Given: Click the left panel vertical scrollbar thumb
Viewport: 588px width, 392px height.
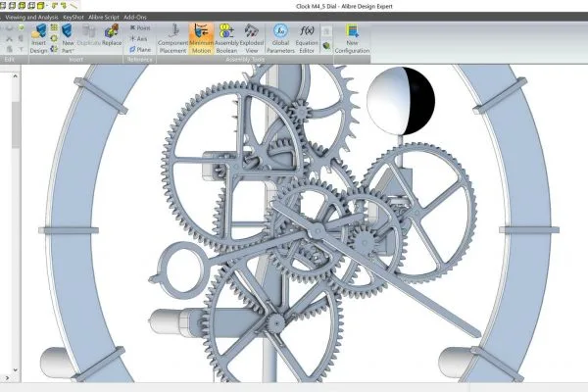Looking at the screenshot, I should [16, 123].
